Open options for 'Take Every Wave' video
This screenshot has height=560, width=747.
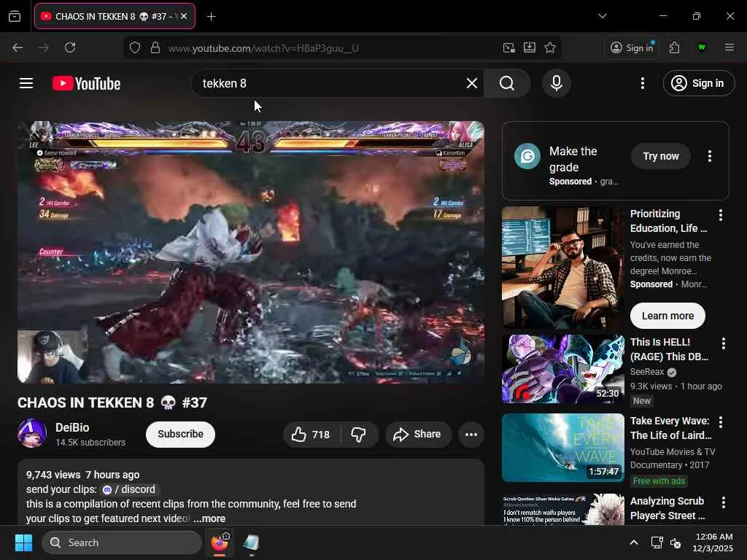pyautogui.click(x=720, y=422)
